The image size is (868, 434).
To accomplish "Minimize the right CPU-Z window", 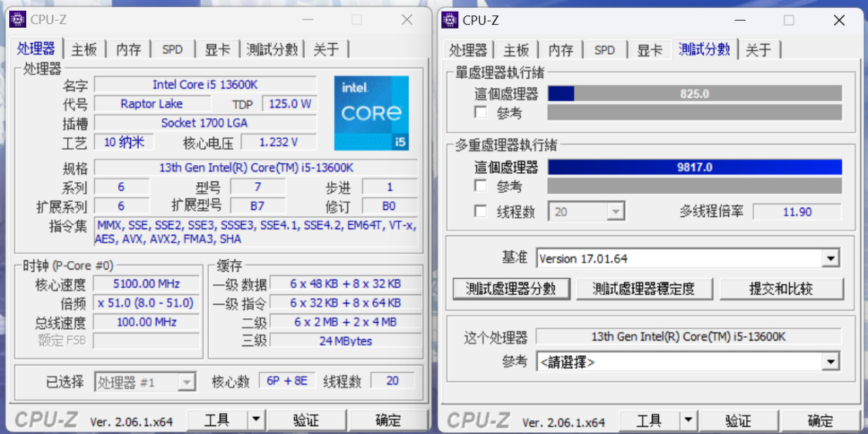I will [738, 20].
